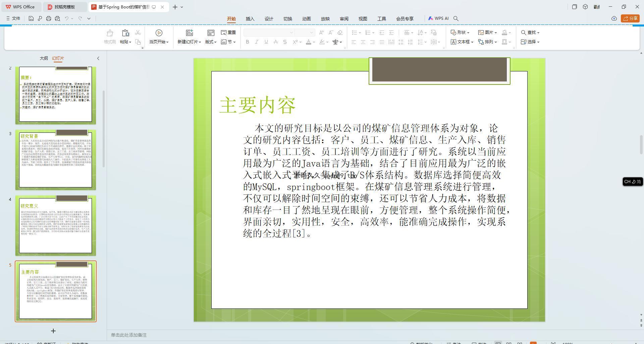Switch to the Insert (插入) tab

pos(250,19)
